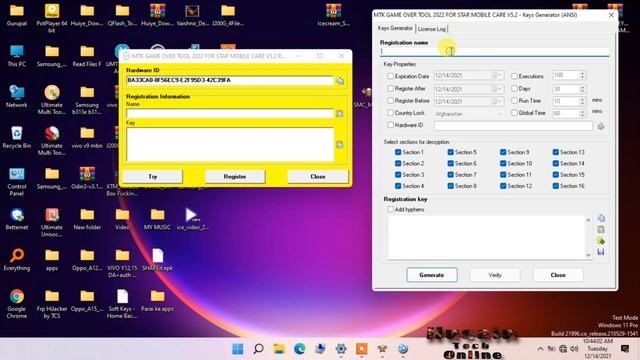640x360 pixels.
Task: Enable Global Time checkbox
Action: point(514,113)
